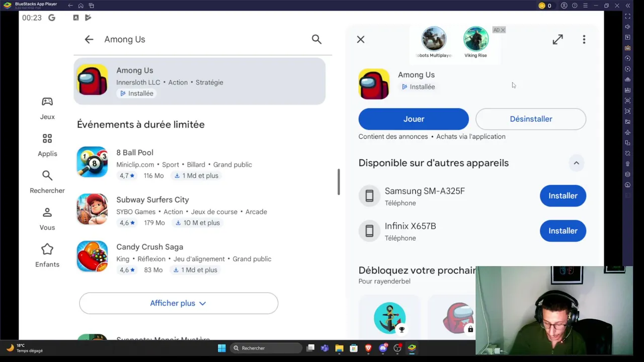
Task: Collapse Disponible sur d'autres appareils section
Action: (x=577, y=163)
